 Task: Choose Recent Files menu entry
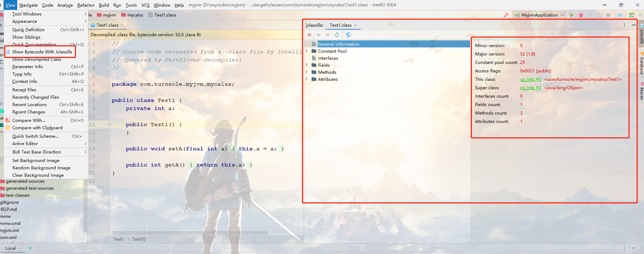click(46, 90)
